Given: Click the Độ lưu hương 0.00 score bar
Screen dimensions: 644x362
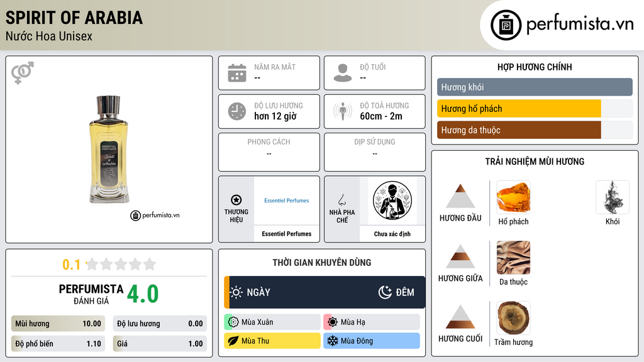Looking at the screenshot, I should pos(160,324).
